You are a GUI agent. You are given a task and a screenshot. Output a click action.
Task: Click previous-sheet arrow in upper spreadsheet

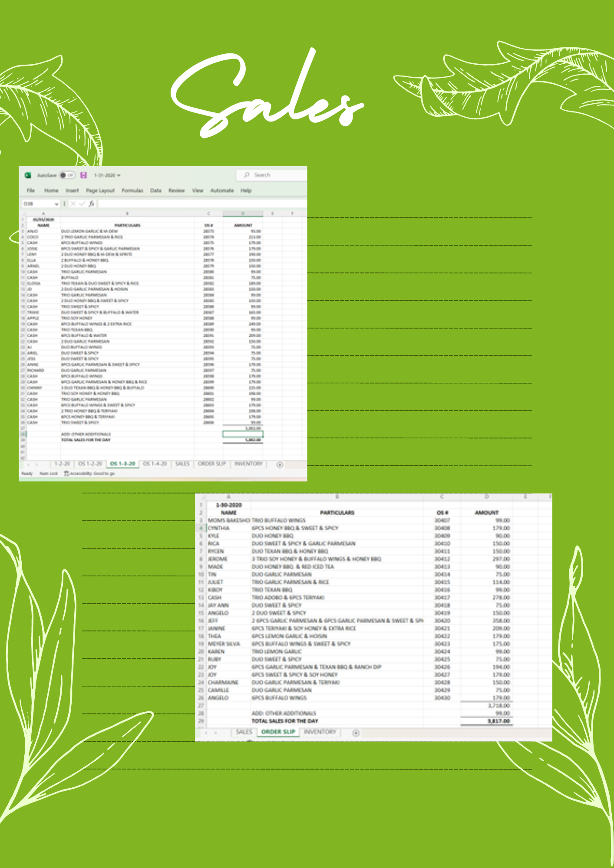[29, 464]
